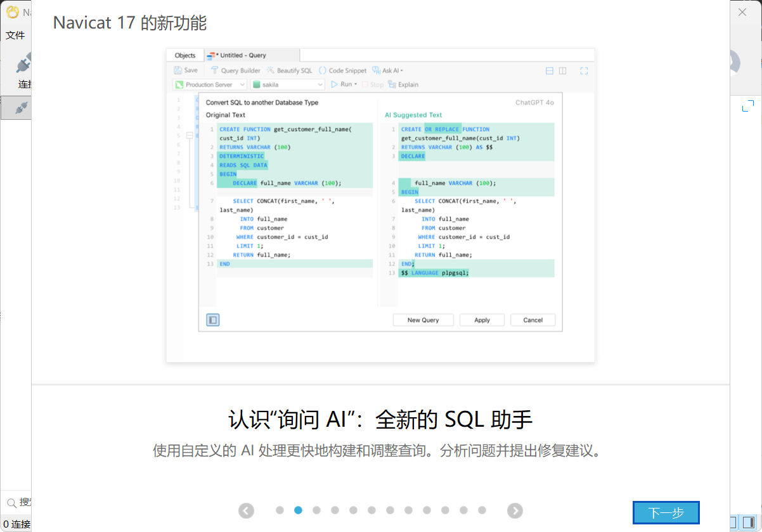Select the second-to-last pagination dot
762x532 pixels.
[x=463, y=510]
